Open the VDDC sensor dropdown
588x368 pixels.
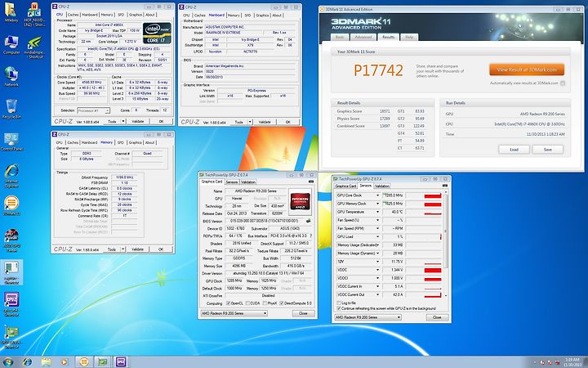pos(377,270)
